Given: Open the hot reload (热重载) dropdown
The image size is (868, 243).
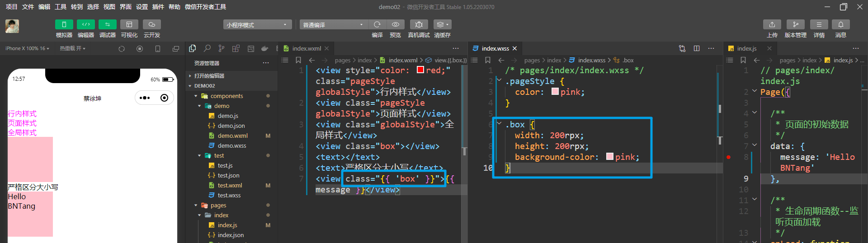Looking at the screenshot, I should click(72, 48).
